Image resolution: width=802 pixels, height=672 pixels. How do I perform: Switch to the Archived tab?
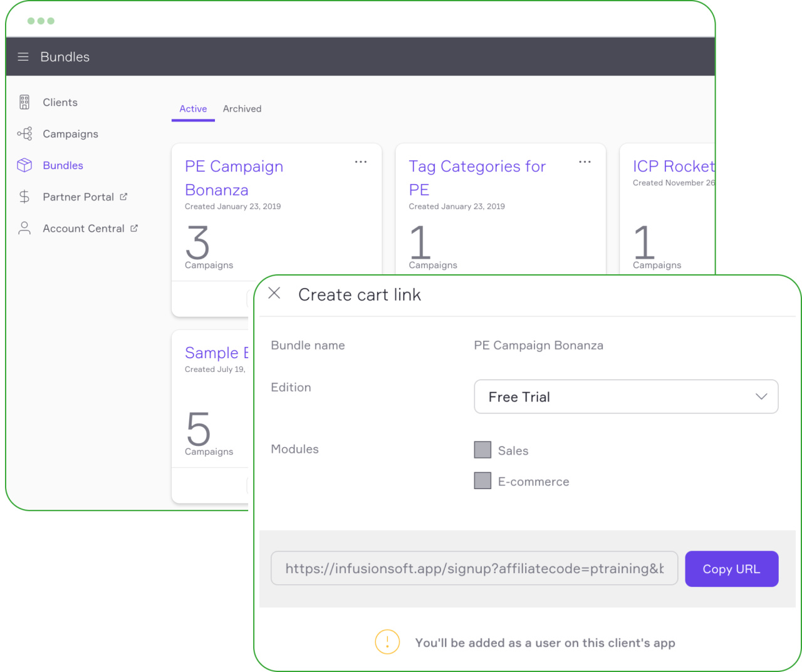click(242, 109)
